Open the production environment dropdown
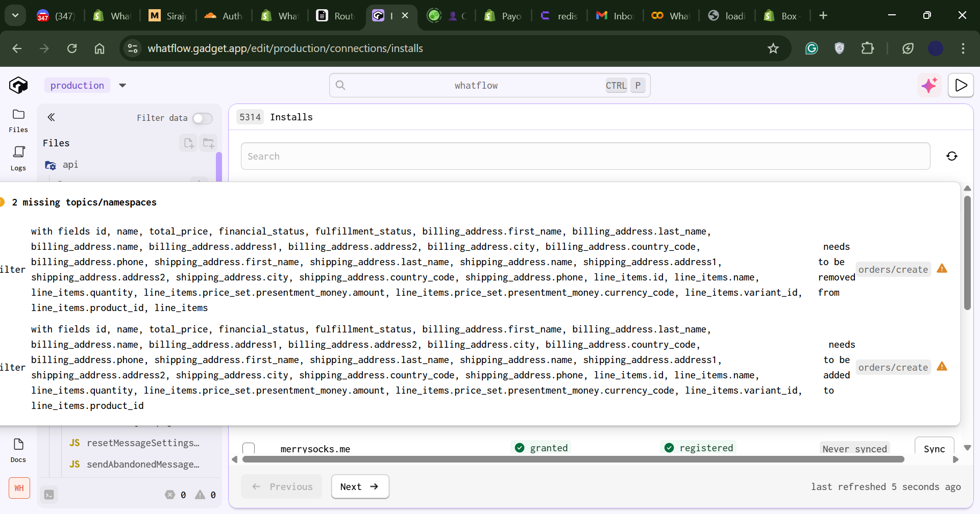Screen dimensions: 980x514 (122, 85)
